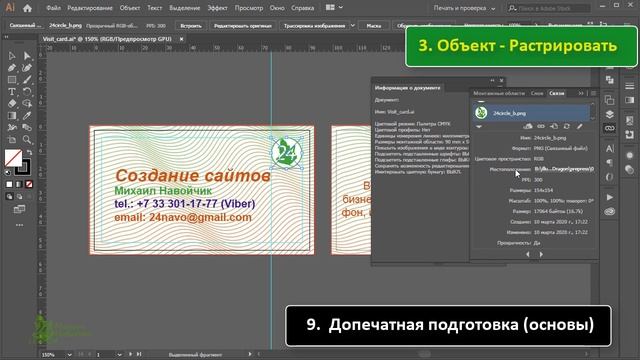The height and width of the screenshot is (360, 640).
Task: Select the Artboard tool
Action: (12, 140)
